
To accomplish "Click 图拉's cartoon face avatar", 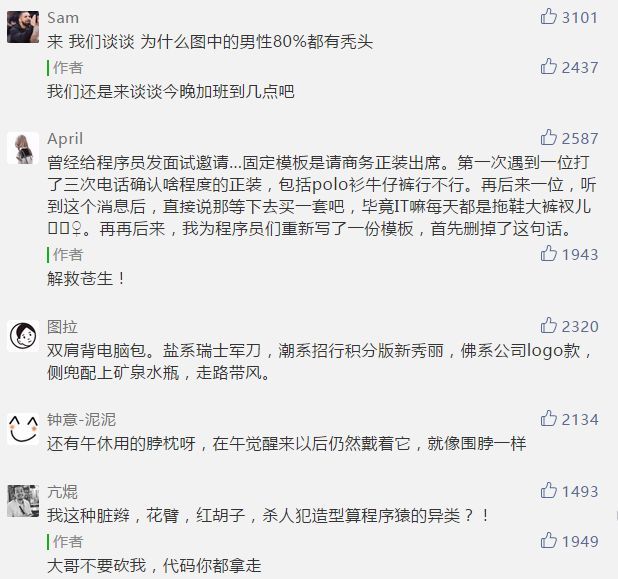I will pos(23,336).
